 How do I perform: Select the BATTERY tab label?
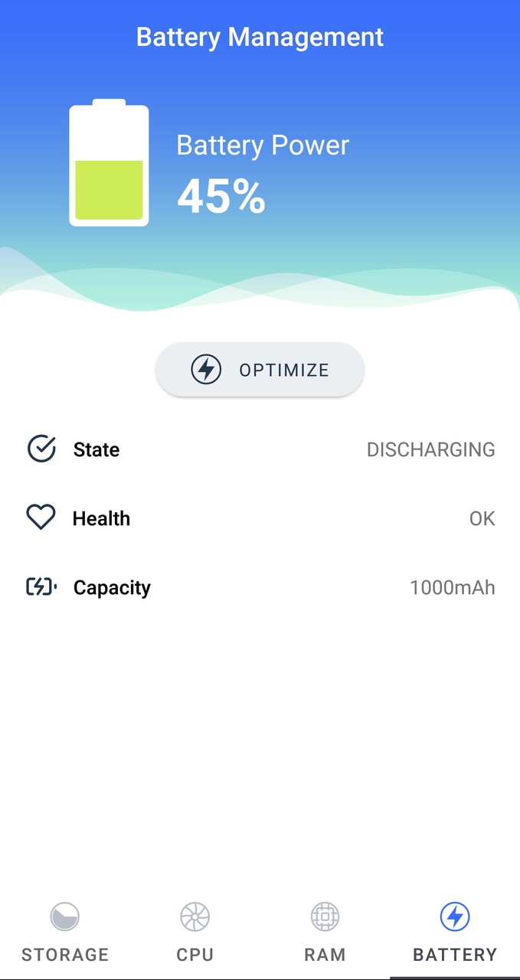[x=455, y=955]
